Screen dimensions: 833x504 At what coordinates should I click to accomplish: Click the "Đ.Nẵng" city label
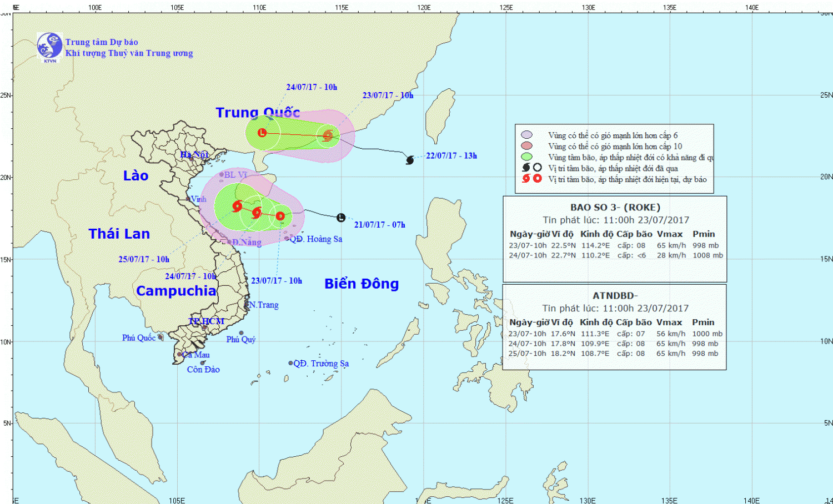coord(247,243)
